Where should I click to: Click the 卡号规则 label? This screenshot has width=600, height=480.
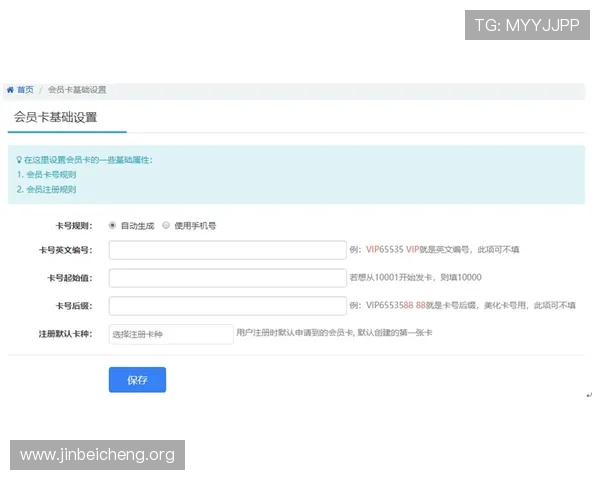click(x=74, y=226)
